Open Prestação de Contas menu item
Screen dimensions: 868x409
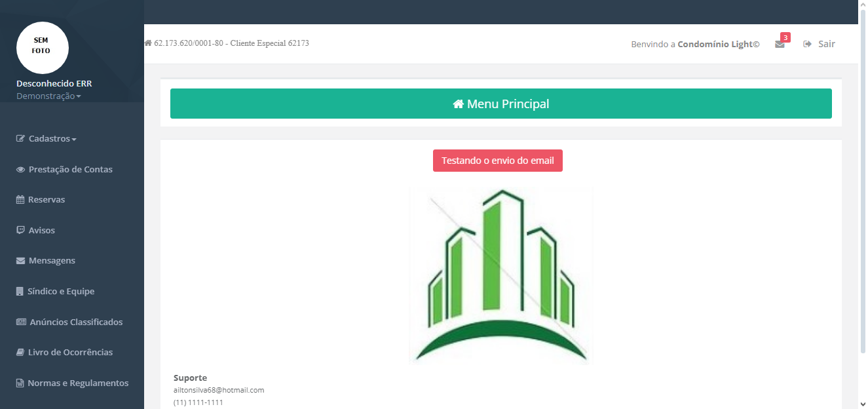(70, 170)
